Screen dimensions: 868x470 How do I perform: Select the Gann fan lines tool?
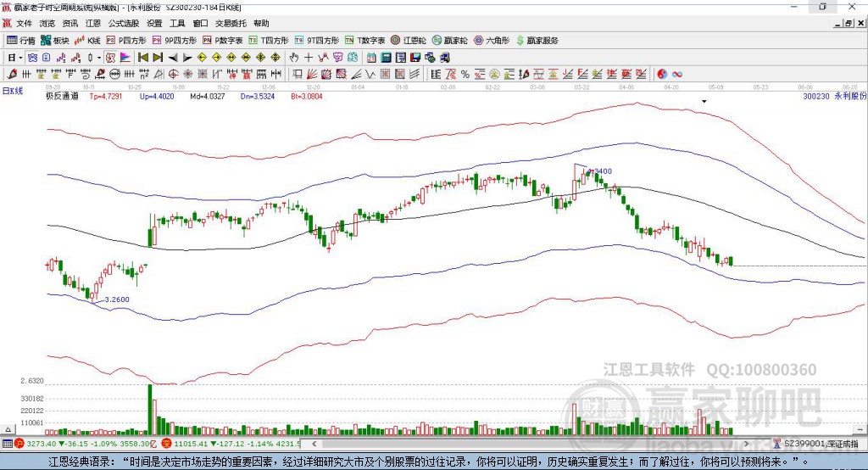click(312, 74)
